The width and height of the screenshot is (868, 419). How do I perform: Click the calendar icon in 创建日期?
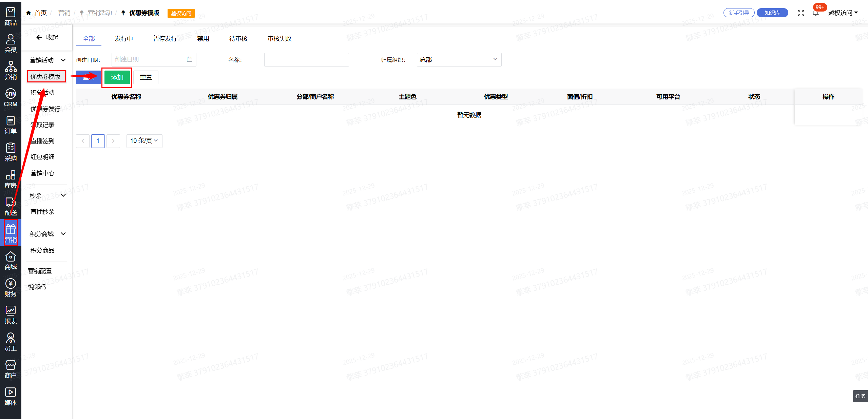(190, 59)
